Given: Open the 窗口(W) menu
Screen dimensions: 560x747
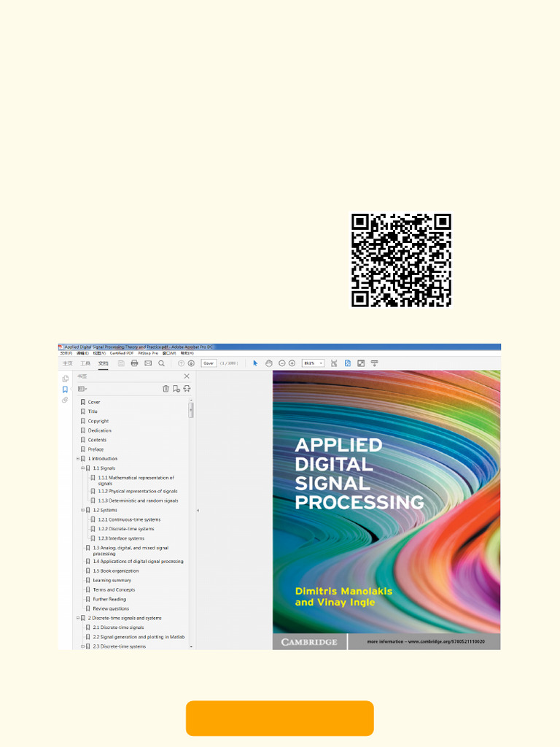Looking at the screenshot, I should [169, 354].
